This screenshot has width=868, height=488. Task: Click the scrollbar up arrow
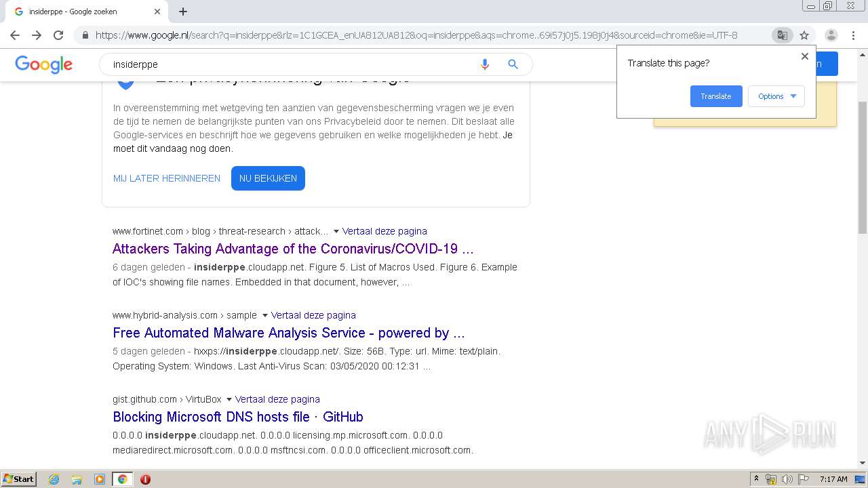863,54
